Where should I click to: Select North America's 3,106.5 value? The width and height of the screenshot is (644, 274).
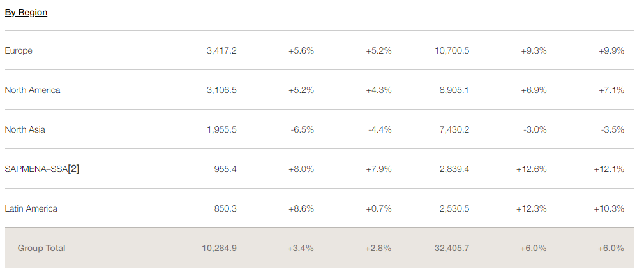[x=221, y=90]
